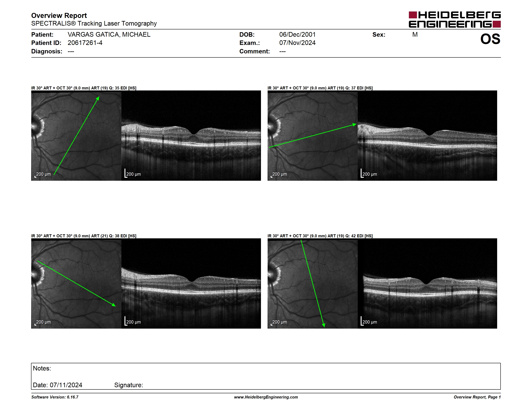Open IR fundus image of Q: 42 scan
532x411 pixels.
(313, 283)
